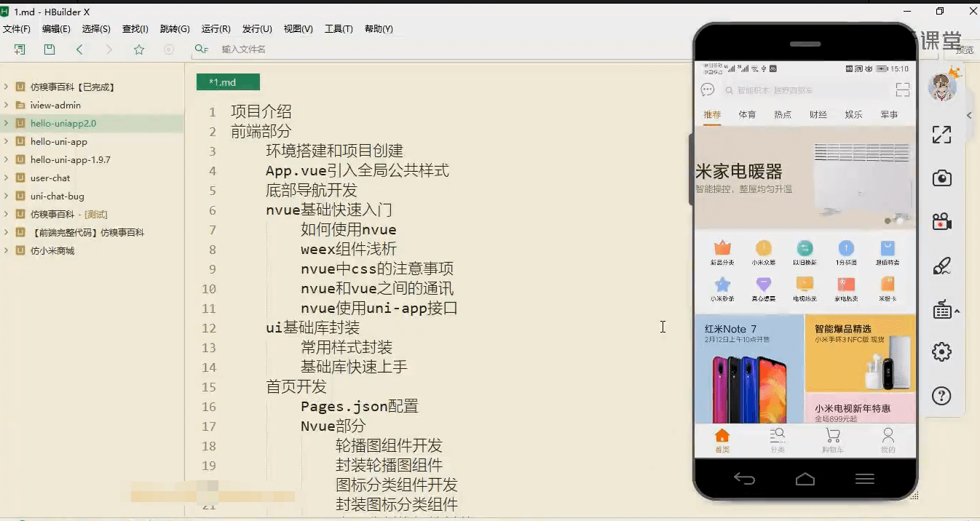Open the 选择(S) menu
This screenshot has height=521, width=980.
coord(96,29)
